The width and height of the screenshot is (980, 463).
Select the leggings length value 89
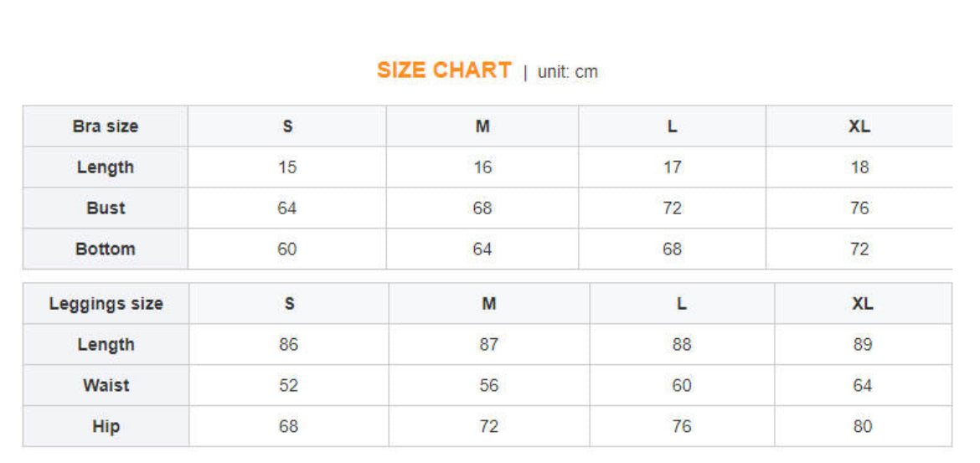(x=863, y=345)
